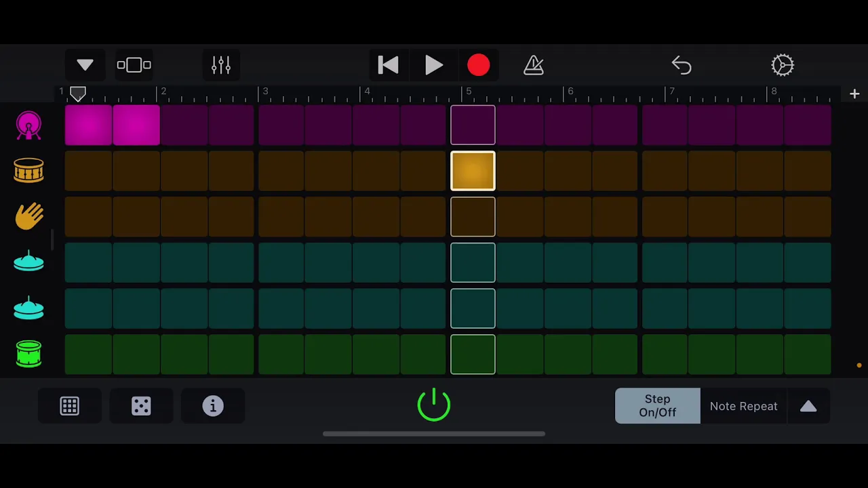The image size is (868, 488).
Task: Enable last step in the snare row
Action: (808, 171)
